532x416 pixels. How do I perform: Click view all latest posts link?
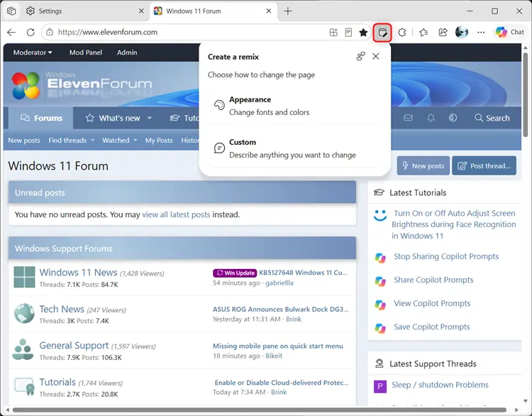click(176, 214)
